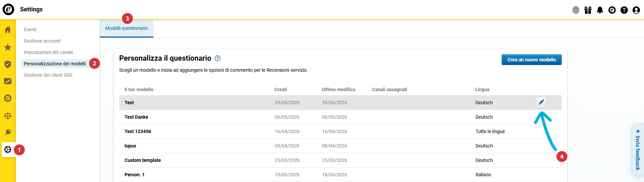This screenshot has height=182, width=644.
Task: Open the gift box icon in the top bar
Action: coord(588,10)
